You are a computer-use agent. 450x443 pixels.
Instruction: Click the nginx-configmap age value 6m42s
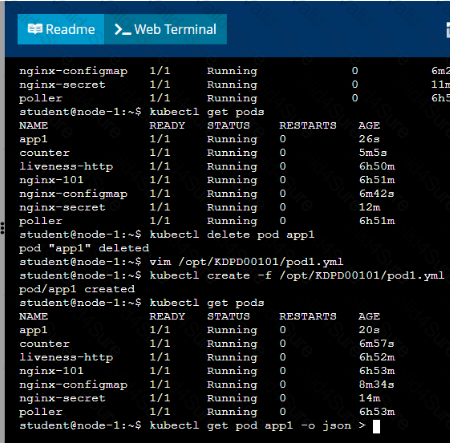(x=376, y=194)
